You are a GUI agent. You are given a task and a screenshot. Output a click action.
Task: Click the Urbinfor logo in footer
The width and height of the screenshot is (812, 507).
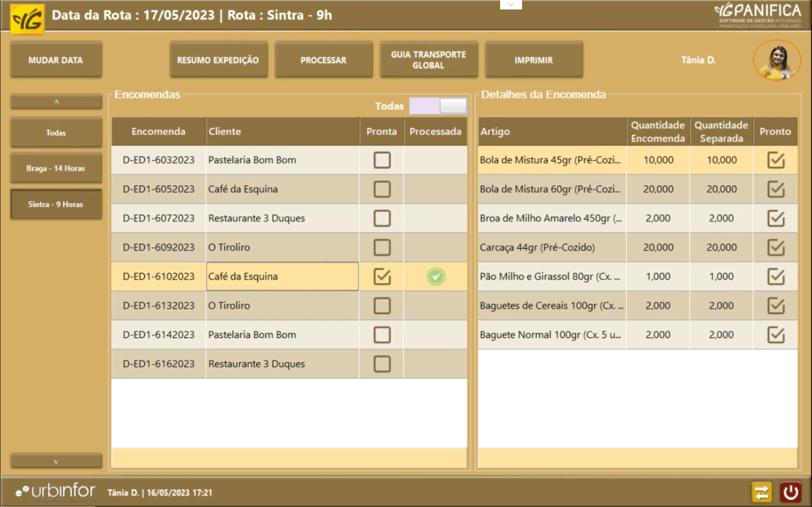pyautogui.click(x=55, y=492)
